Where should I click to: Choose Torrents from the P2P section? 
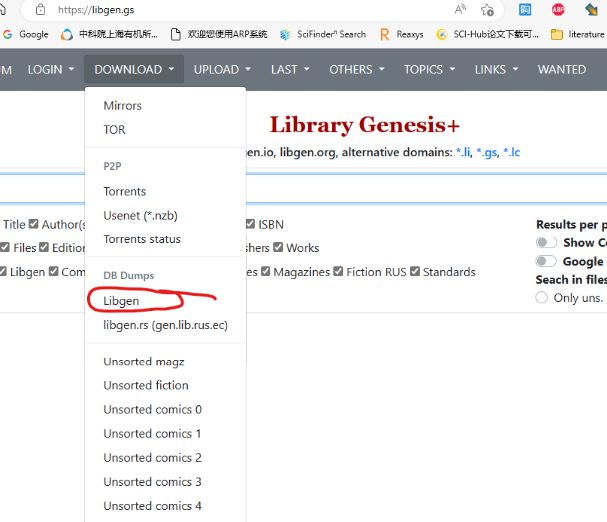tap(125, 191)
